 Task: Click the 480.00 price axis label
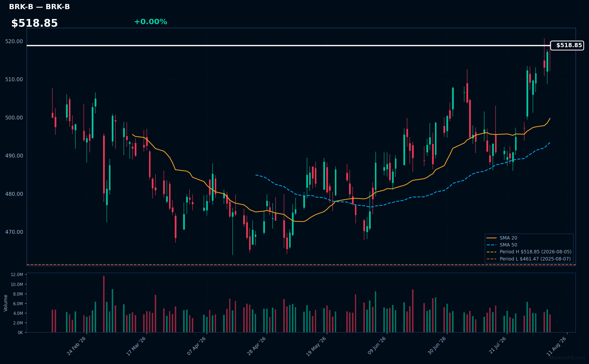tap(14, 194)
